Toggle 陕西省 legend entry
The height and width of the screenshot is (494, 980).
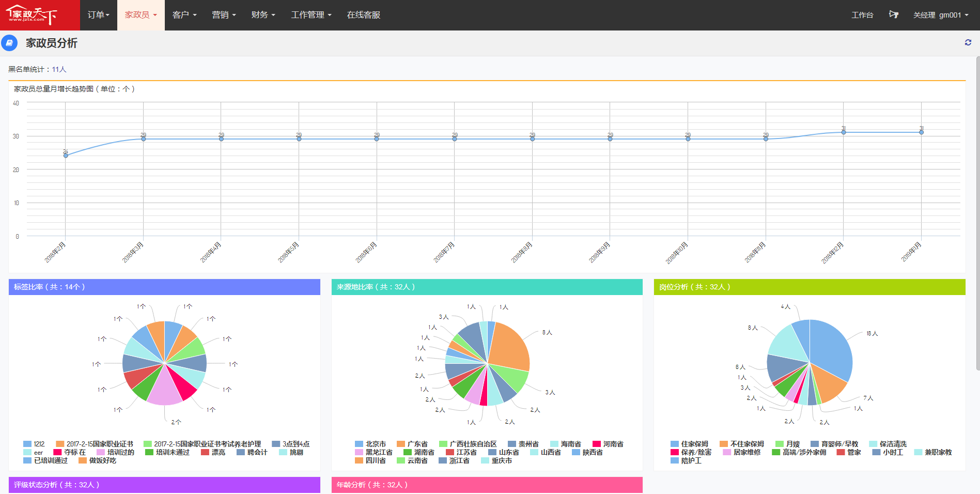coord(587,452)
